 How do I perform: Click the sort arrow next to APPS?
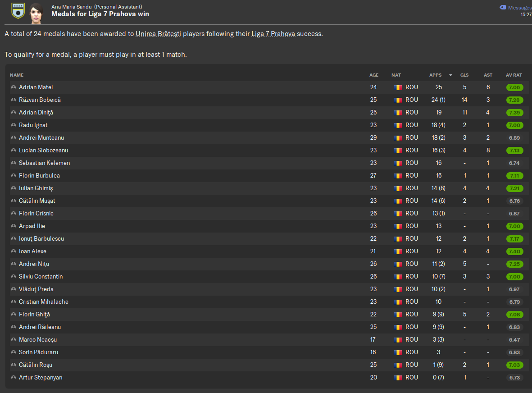[x=450, y=75]
